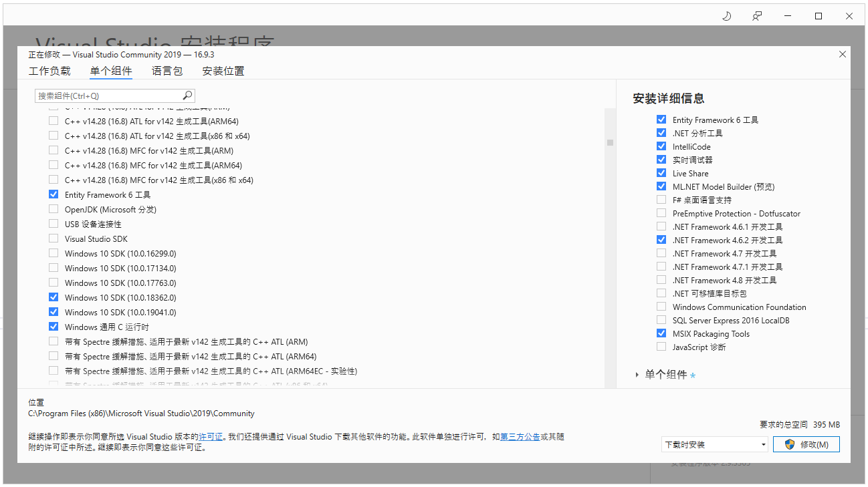This screenshot has height=487, width=868.
Task: Go to 安装位置 tab
Action: click(223, 71)
